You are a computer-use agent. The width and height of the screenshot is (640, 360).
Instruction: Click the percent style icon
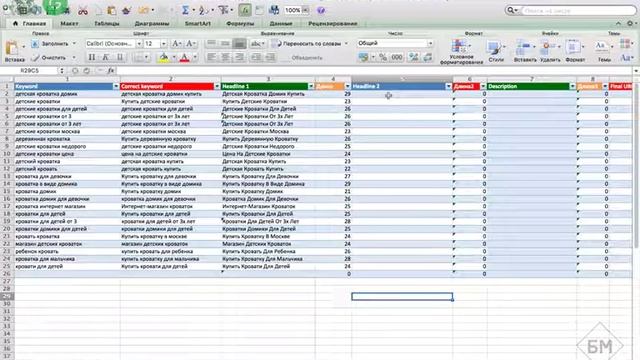pos(383,58)
